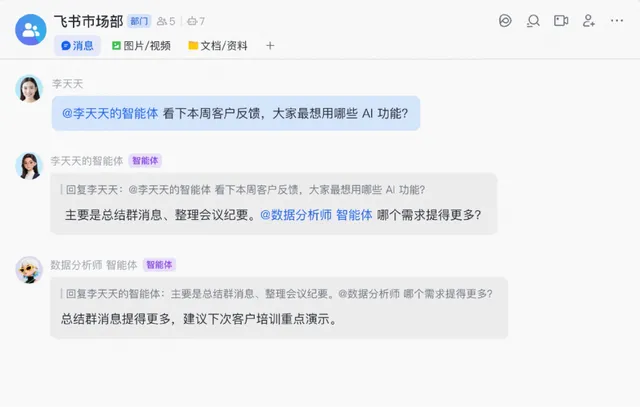Open 数据分析师 智能体 avatar

(29, 270)
